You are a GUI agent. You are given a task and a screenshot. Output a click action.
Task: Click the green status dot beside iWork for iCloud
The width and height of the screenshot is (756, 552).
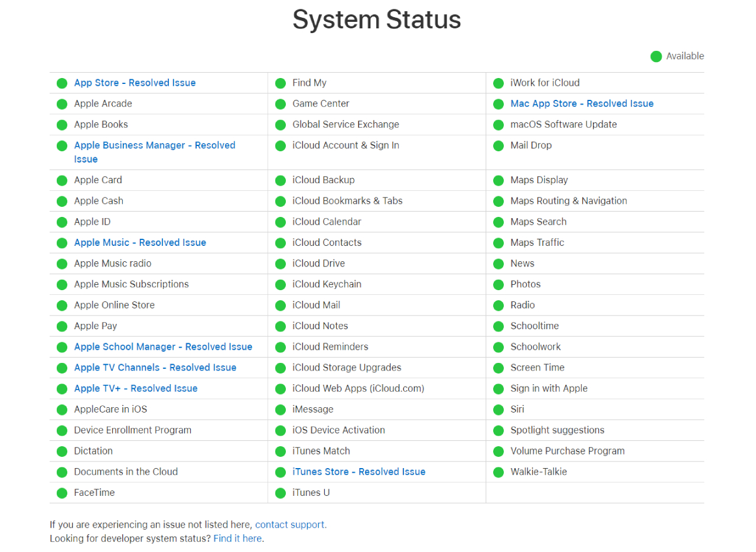(x=498, y=83)
